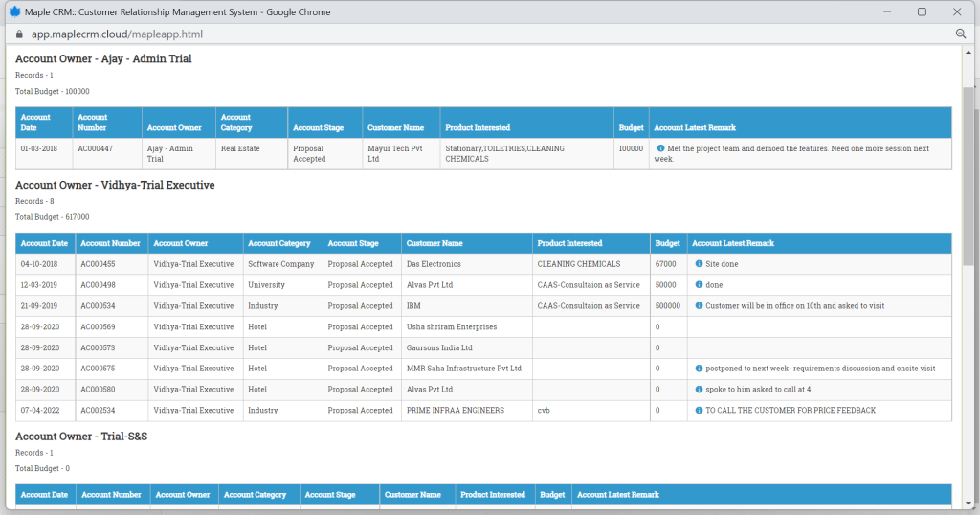Click customer 'Mayur Tech Pvt Ltd'
The width and height of the screenshot is (980, 515).
[x=395, y=153]
